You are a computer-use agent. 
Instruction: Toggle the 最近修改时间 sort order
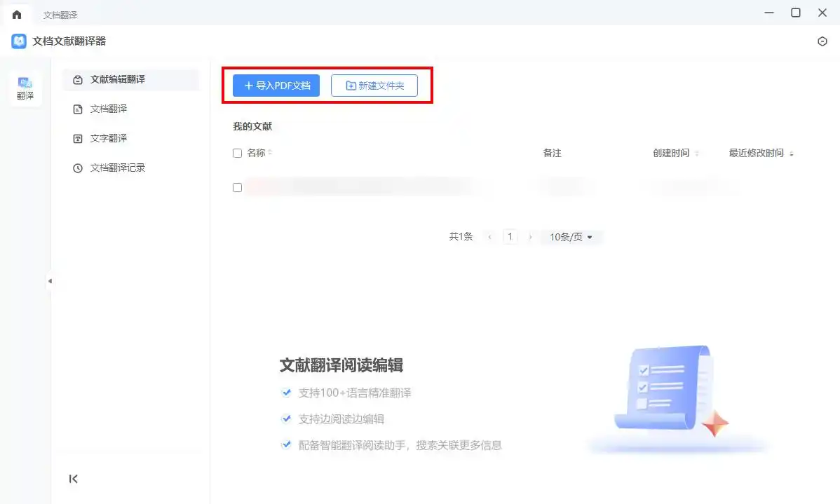coord(791,153)
